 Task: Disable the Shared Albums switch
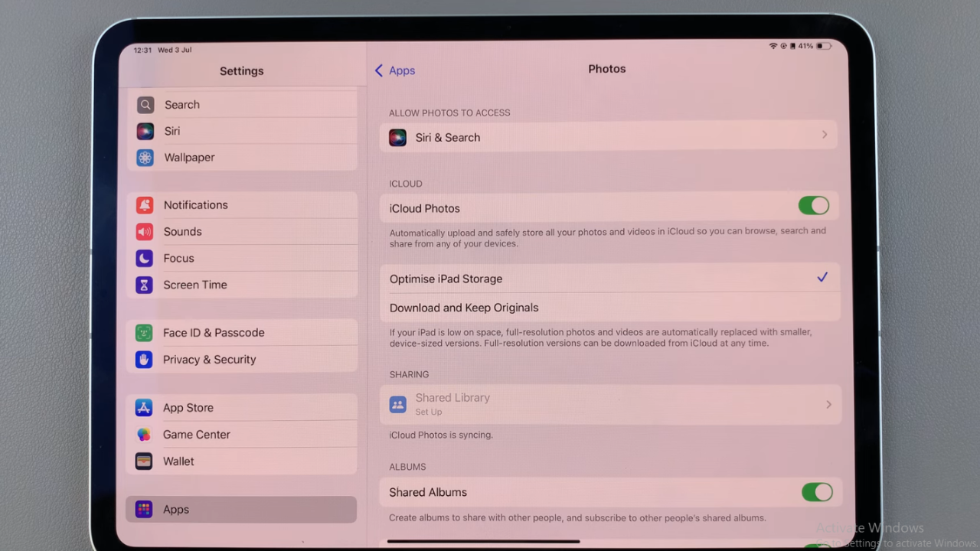click(817, 492)
